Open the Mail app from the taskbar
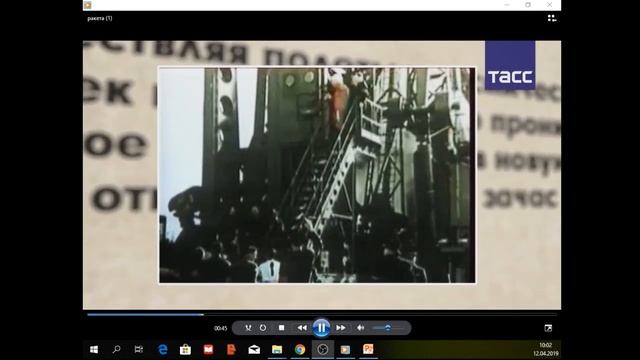Screen dimensions: 640x360 [254, 349]
